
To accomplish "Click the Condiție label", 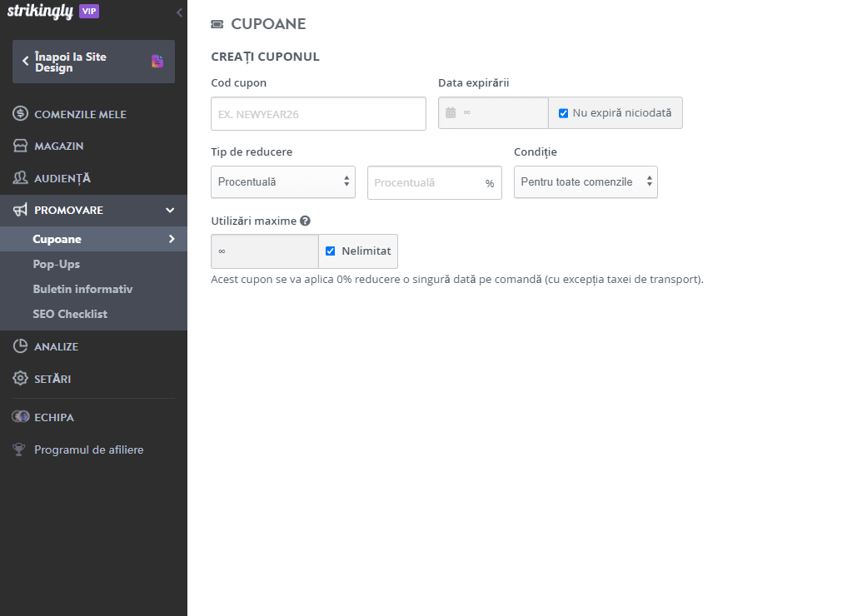I will point(536,152).
